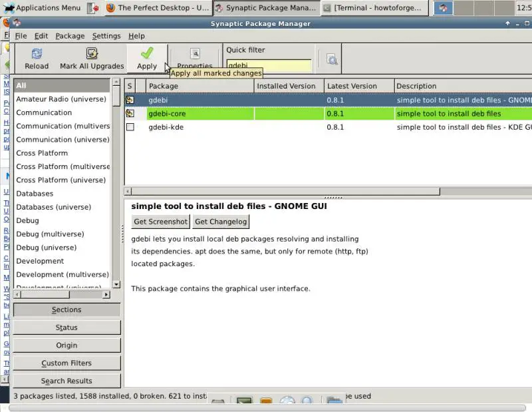Screen dimensions: 532x412
Task: Open the Help menu
Action: (136, 36)
